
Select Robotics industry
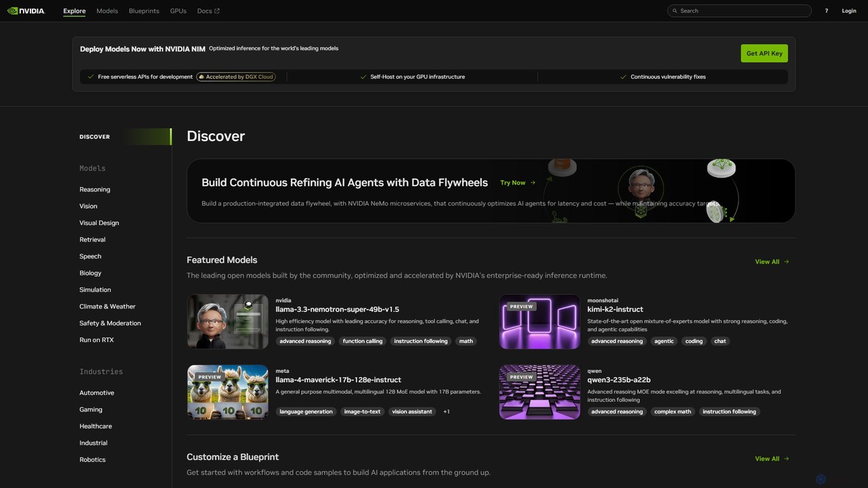pyautogui.click(x=92, y=460)
